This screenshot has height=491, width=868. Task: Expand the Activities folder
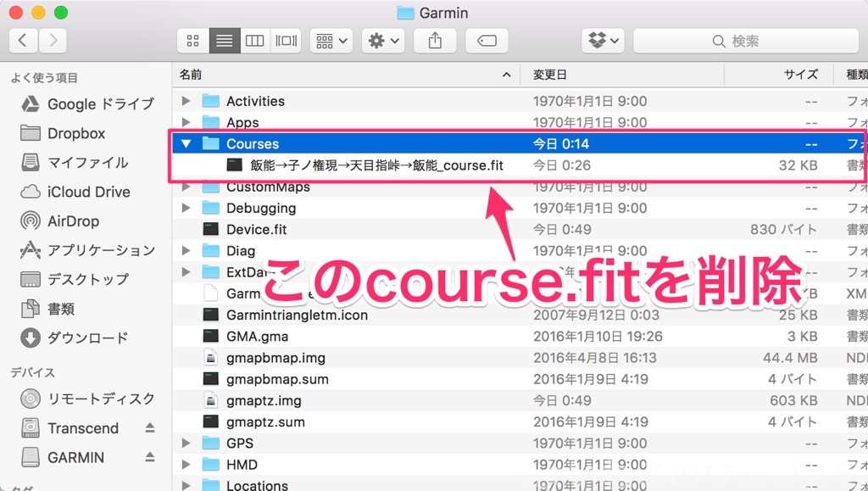186,101
